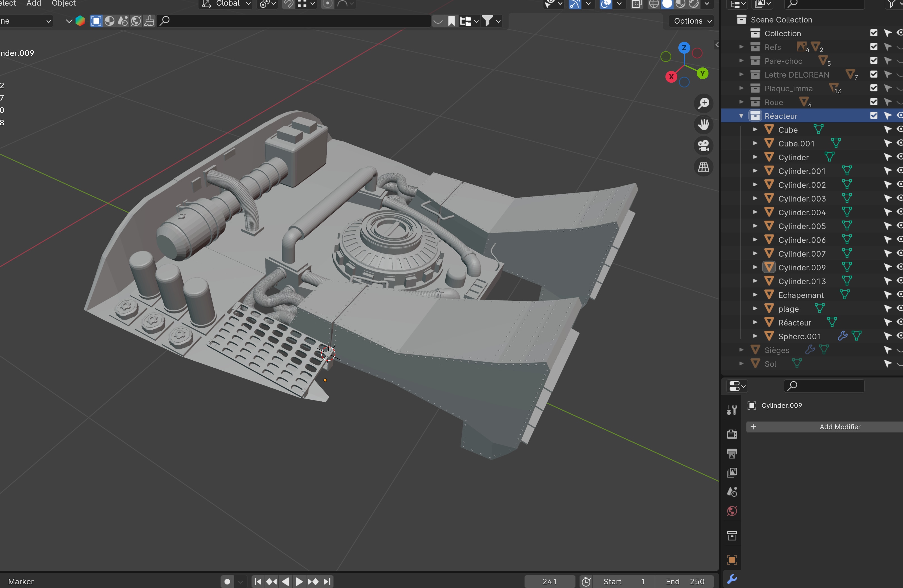The height and width of the screenshot is (588, 903).
Task: Switch to rendered viewport shading
Action: click(x=694, y=4)
